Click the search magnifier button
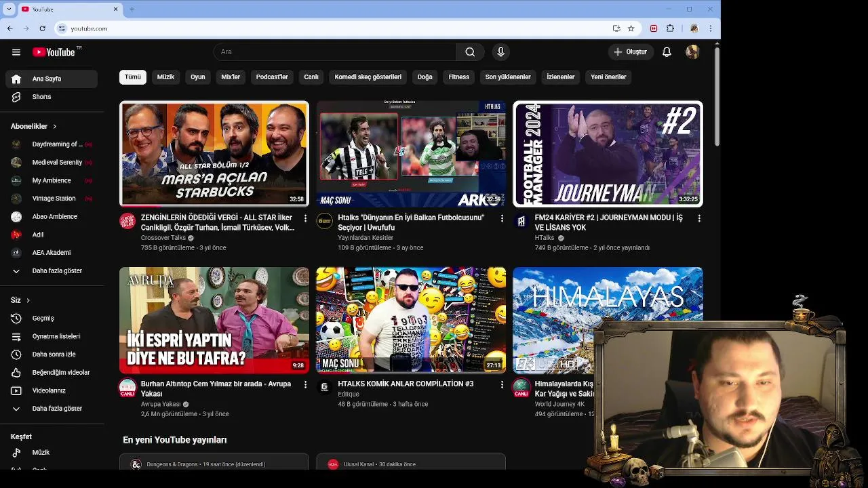 tap(470, 52)
